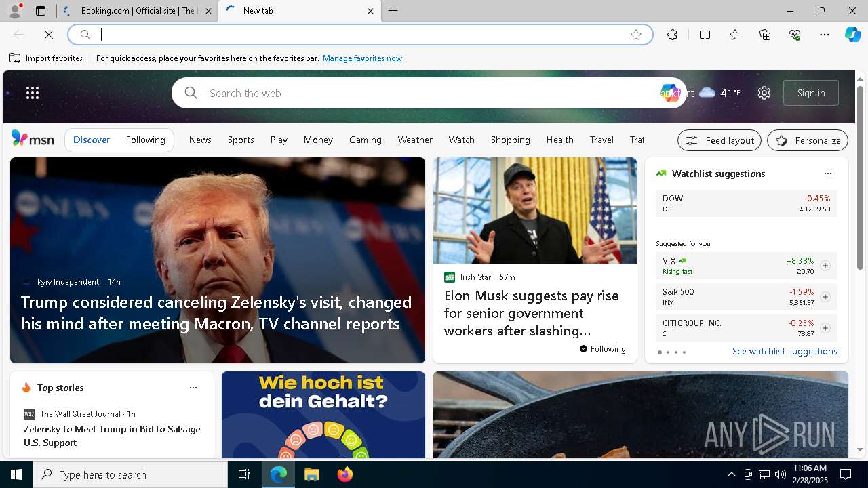The height and width of the screenshot is (488, 868).
Task: Open Collections icon in toolbar
Action: pyautogui.click(x=765, y=35)
